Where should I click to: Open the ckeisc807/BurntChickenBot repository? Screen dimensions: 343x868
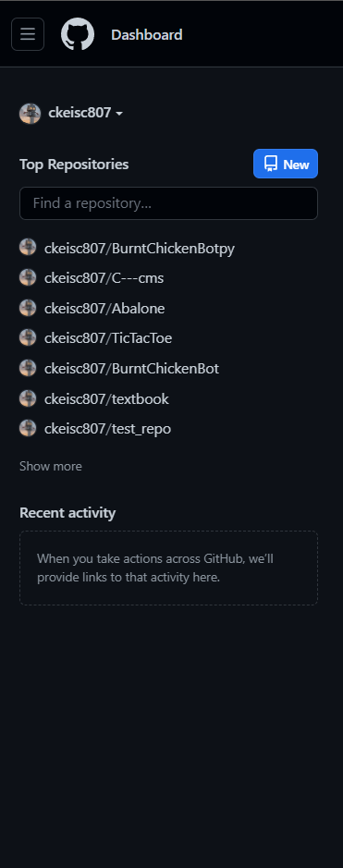(131, 369)
